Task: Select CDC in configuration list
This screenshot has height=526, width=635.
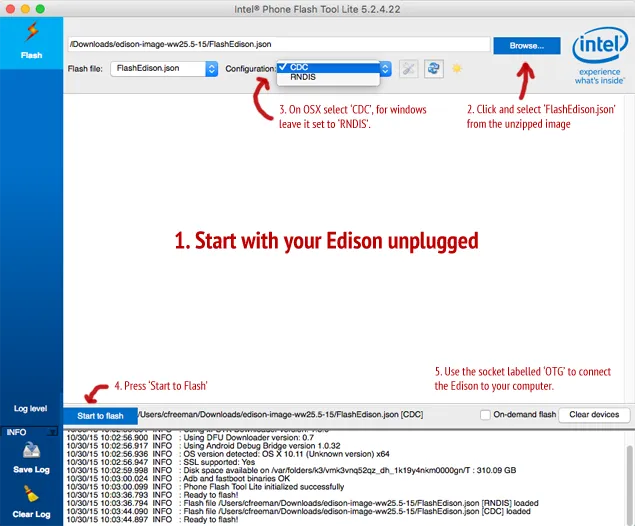Action: coord(328,67)
